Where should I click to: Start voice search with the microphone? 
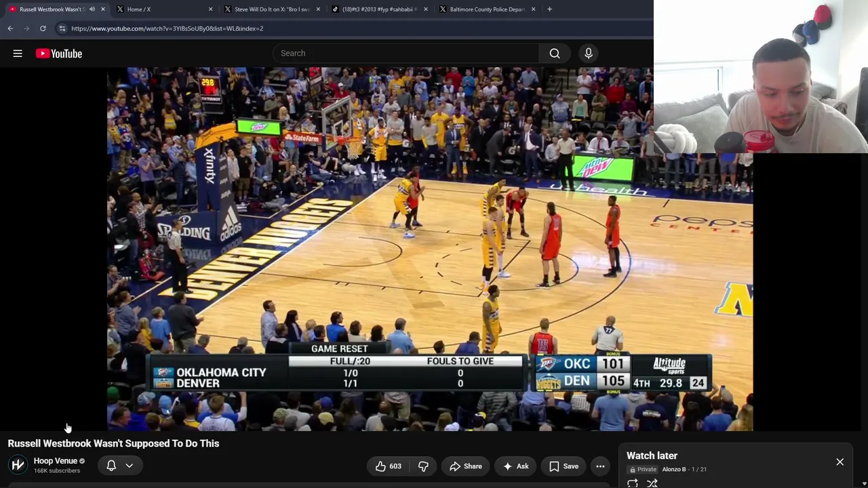[x=589, y=54]
